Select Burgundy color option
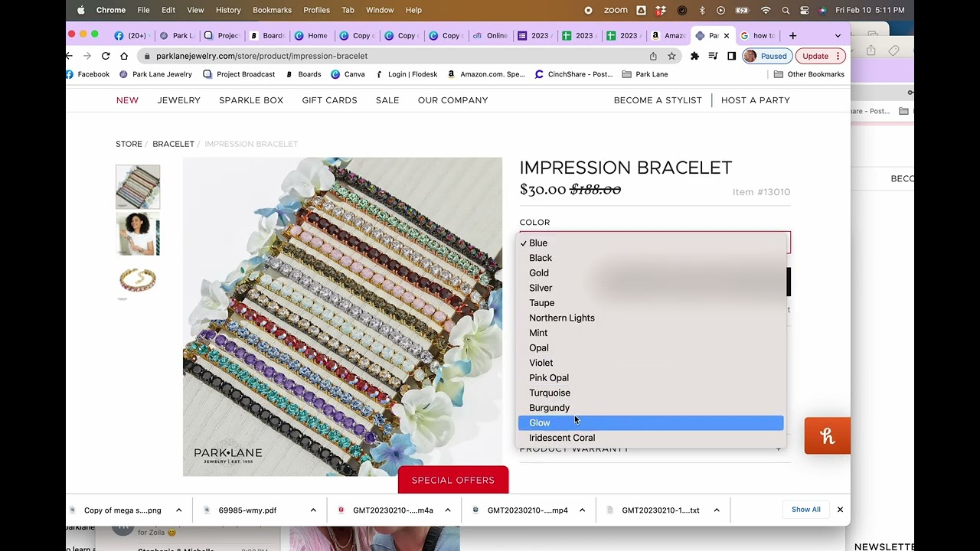The image size is (980, 551). [651, 408]
